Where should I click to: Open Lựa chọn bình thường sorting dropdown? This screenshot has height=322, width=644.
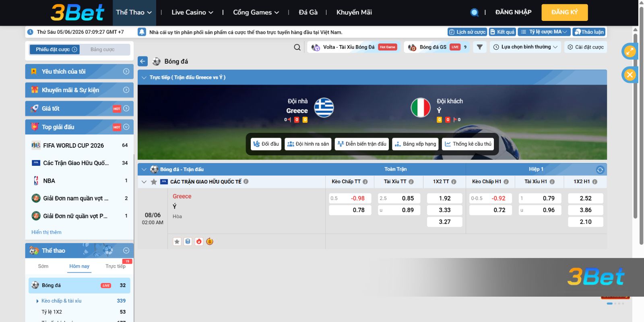tap(526, 47)
